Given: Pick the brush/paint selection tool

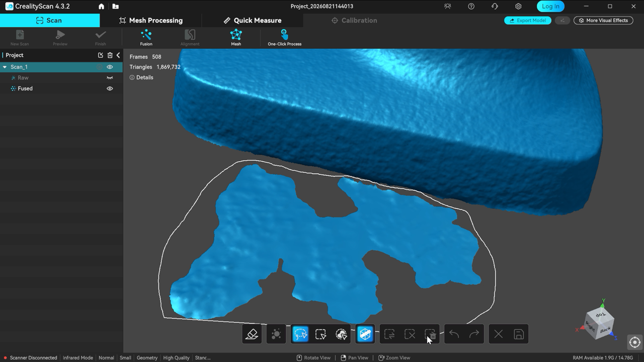Looking at the screenshot, I should [x=341, y=334].
